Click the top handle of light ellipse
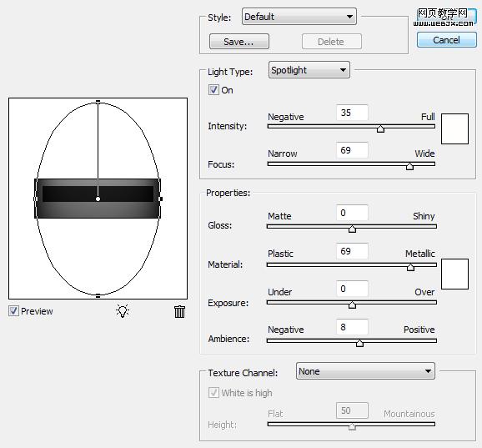This screenshot has height=448, width=482. click(x=98, y=101)
